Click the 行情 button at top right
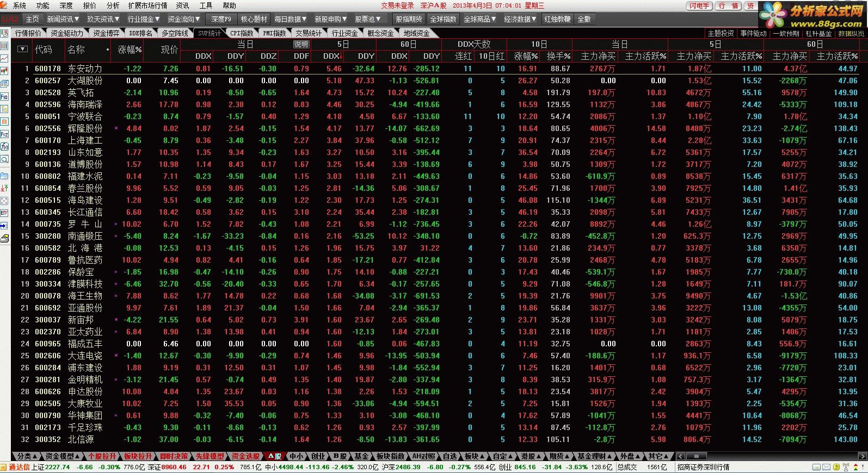868x473 pixels. (x=728, y=6)
